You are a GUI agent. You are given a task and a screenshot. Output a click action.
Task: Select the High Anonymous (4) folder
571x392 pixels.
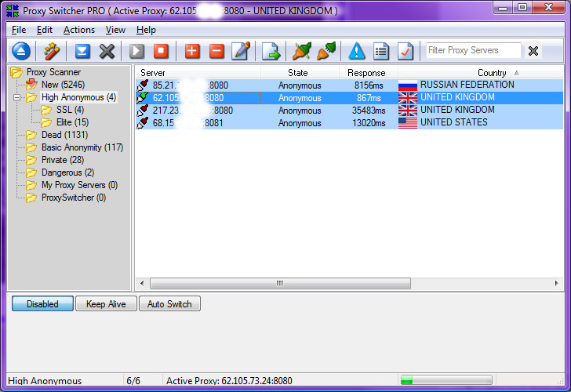(x=78, y=97)
